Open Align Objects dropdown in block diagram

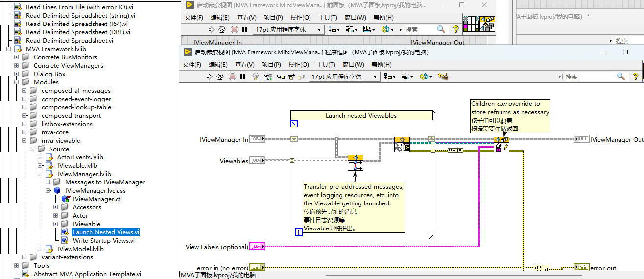(x=390, y=76)
